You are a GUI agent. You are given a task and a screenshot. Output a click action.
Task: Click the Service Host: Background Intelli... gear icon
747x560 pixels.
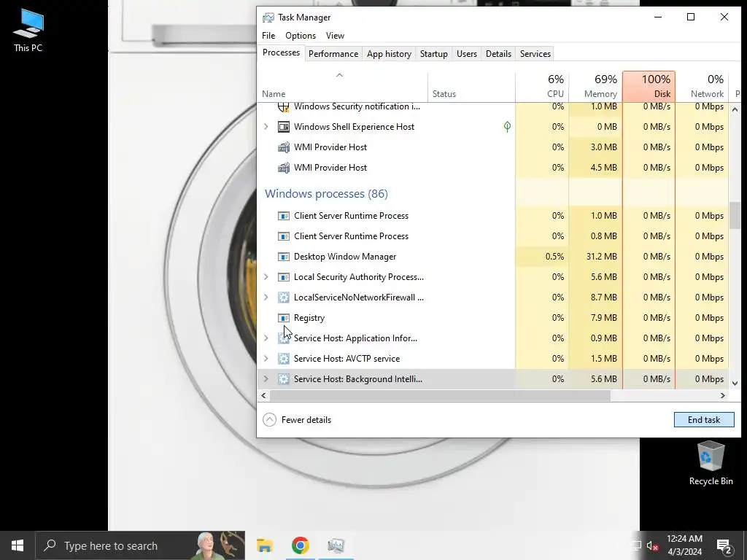tap(284, 379)
